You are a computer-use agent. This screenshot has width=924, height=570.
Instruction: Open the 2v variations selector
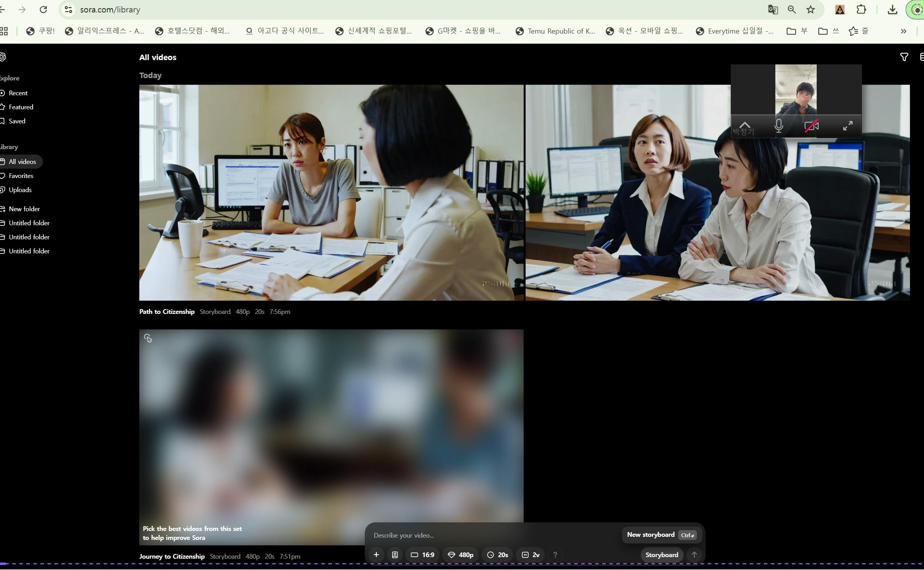(x=531, y=555)
